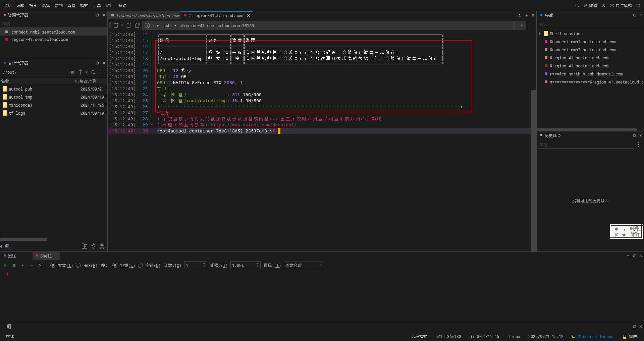This screenshot has height=341, width=644.
Task: Select r***@cn-north-b.ssh.damodel.com session
Action: pyautogui.click(x=586, y=74)
